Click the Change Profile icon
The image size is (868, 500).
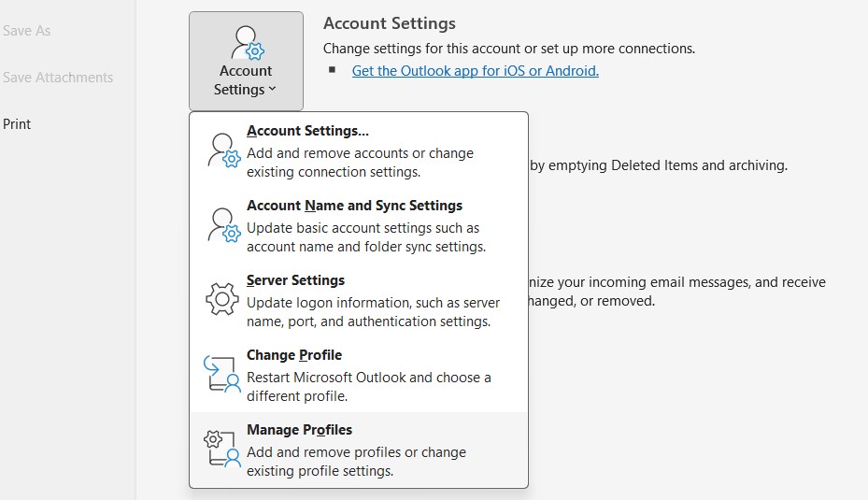[223, 375]
